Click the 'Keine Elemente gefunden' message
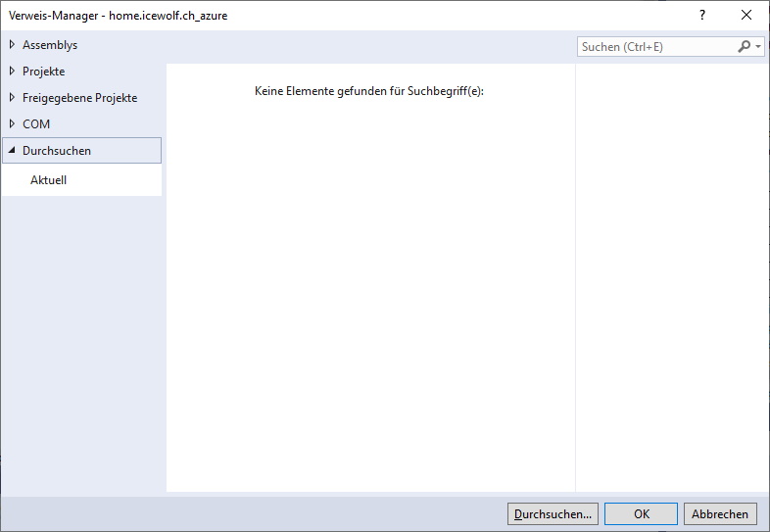This screenshot has height=532, width=770. click(369, 91)
